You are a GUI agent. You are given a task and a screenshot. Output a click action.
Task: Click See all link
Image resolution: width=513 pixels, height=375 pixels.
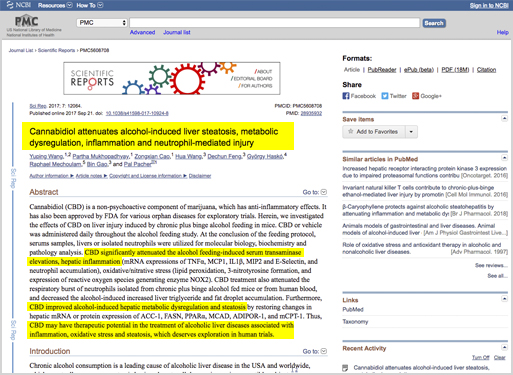pyautogui.click(x=497, y=276)
